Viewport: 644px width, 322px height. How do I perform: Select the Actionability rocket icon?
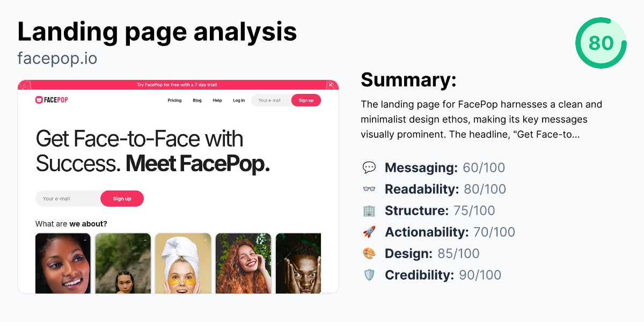[x=370, y=232]
